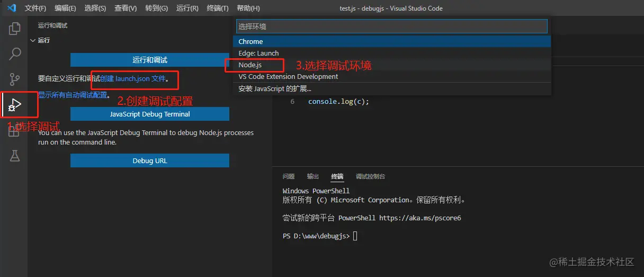Open the 文件(F) menu
The height and width of the screenshot is (277, 644).
coord(35,8)
